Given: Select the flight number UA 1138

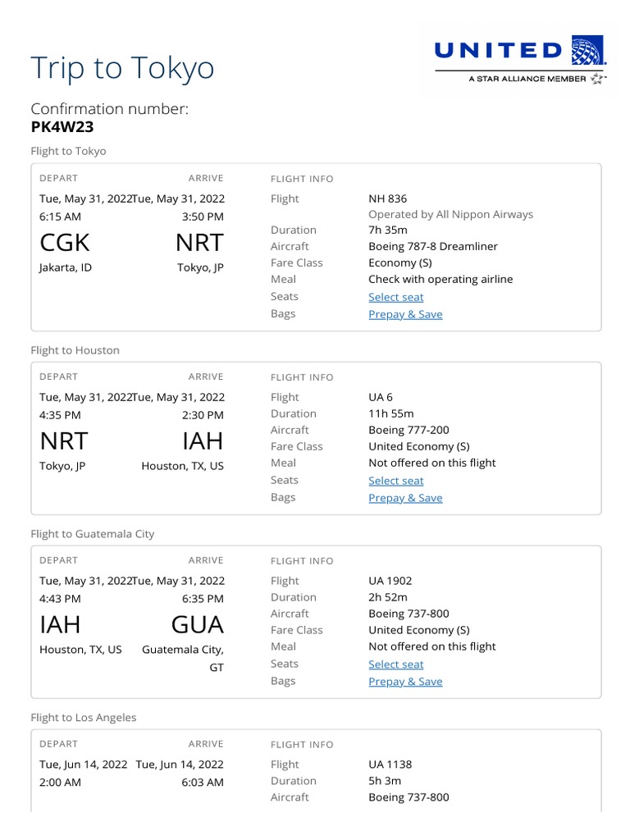Looking at the screenshot, I should click(x=390, y=765).
